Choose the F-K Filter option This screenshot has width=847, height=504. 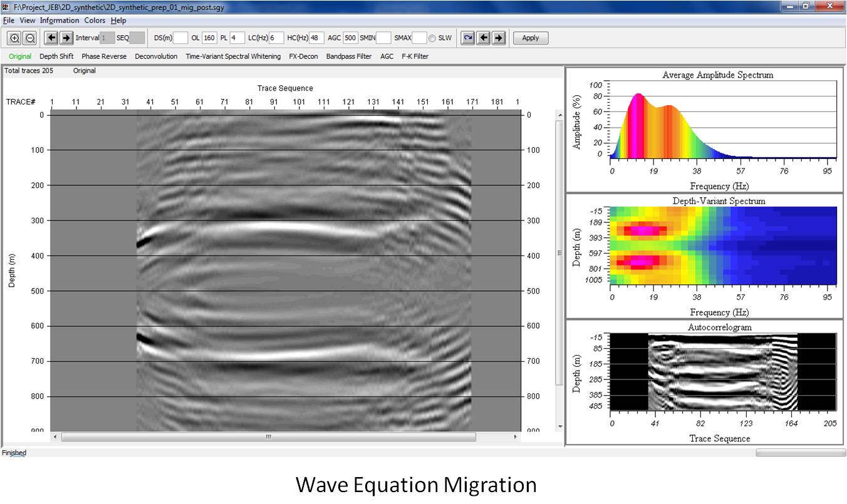point(415,56)
